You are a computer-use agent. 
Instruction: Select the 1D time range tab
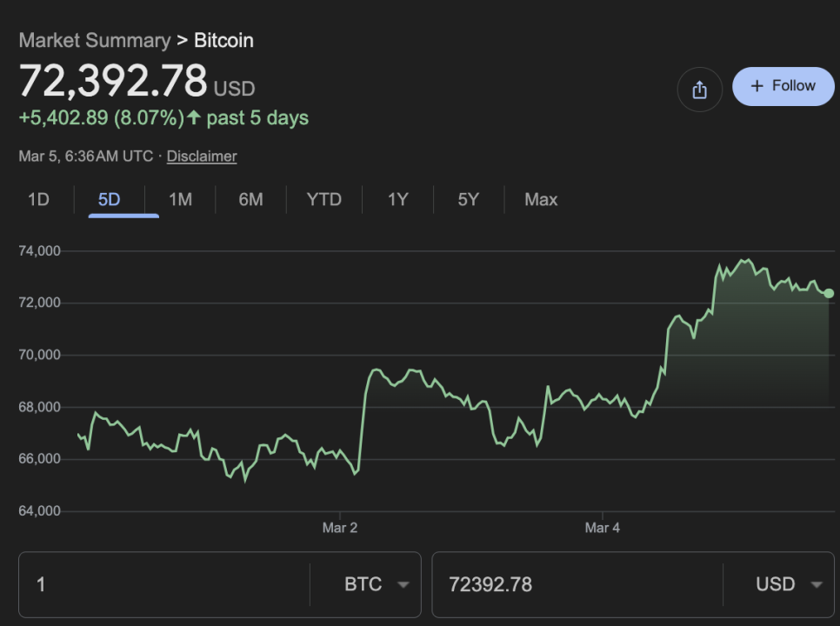pyautogui.click(x=38, y=200)
